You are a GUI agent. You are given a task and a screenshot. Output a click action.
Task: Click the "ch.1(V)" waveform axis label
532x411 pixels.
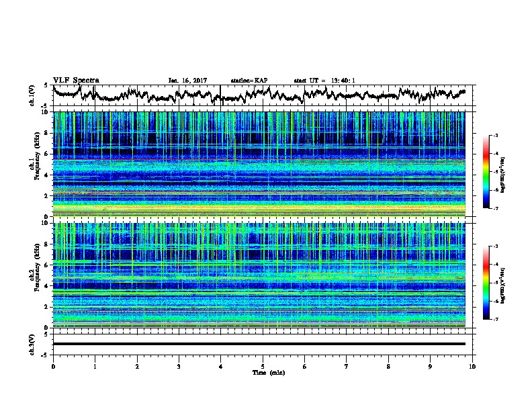click(32, 95)
